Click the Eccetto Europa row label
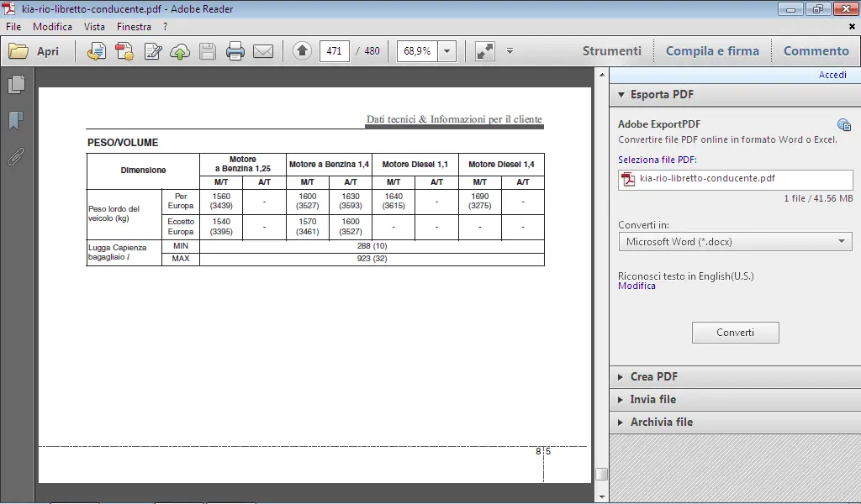 pyautogui.click(x=181, y=227)
